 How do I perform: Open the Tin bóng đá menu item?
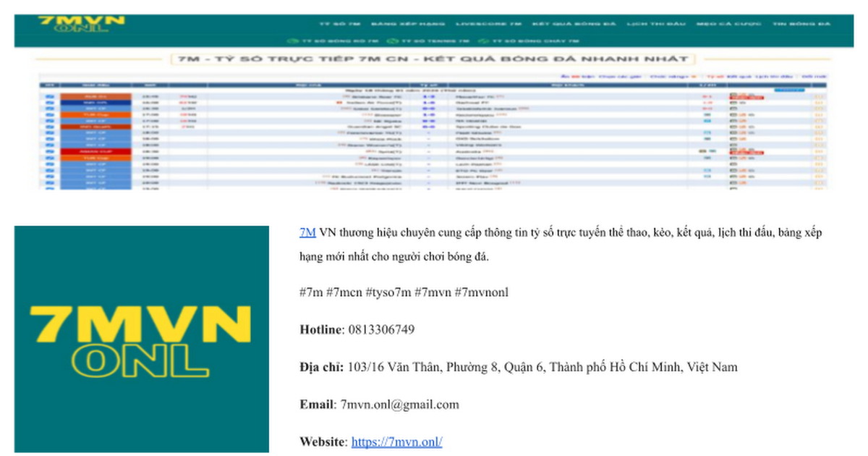coord(801,24)
